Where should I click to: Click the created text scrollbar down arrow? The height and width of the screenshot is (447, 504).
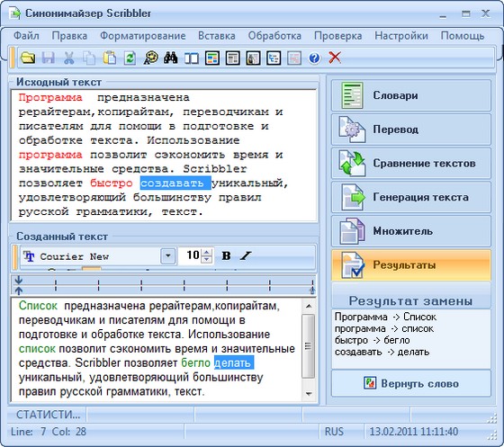click(x=309, y=394)
